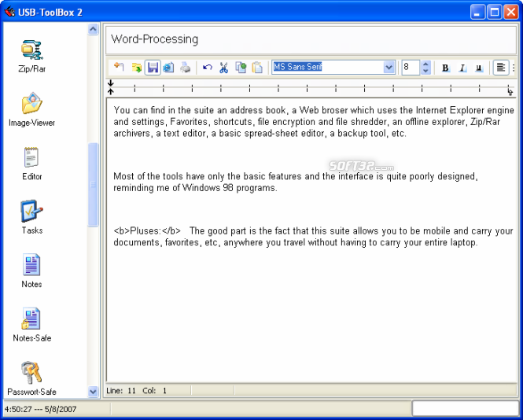This screenshot has height=420, width=523.
Task: Open a file from folder
Action: 136,68
